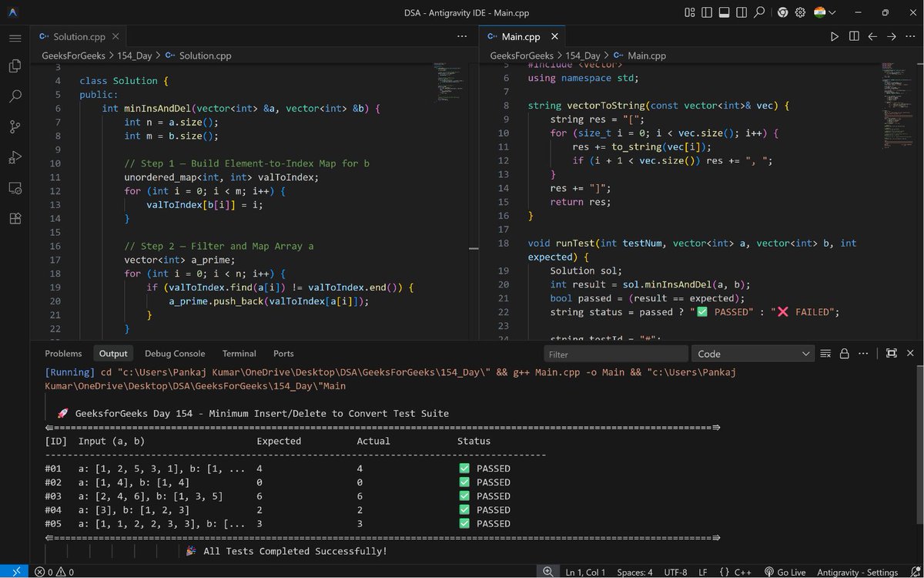Screen dimensions: 924x578
Task: Toggle primary sidebar visibility
Action: point(707,12)
